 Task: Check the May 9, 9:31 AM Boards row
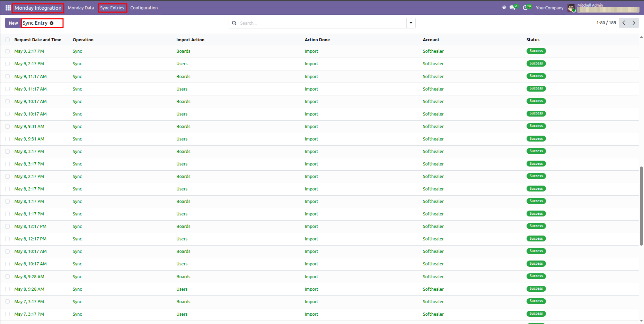8,127
